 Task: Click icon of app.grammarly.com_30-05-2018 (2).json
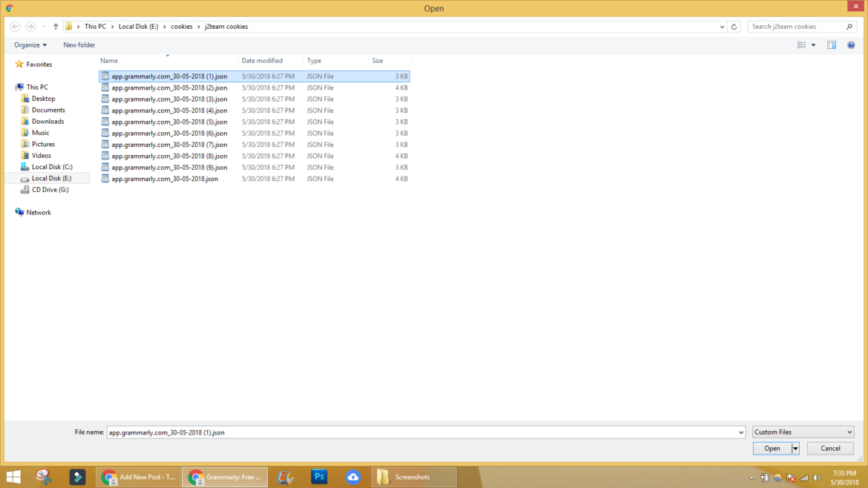pyautogui.click(x=105, y=88)
